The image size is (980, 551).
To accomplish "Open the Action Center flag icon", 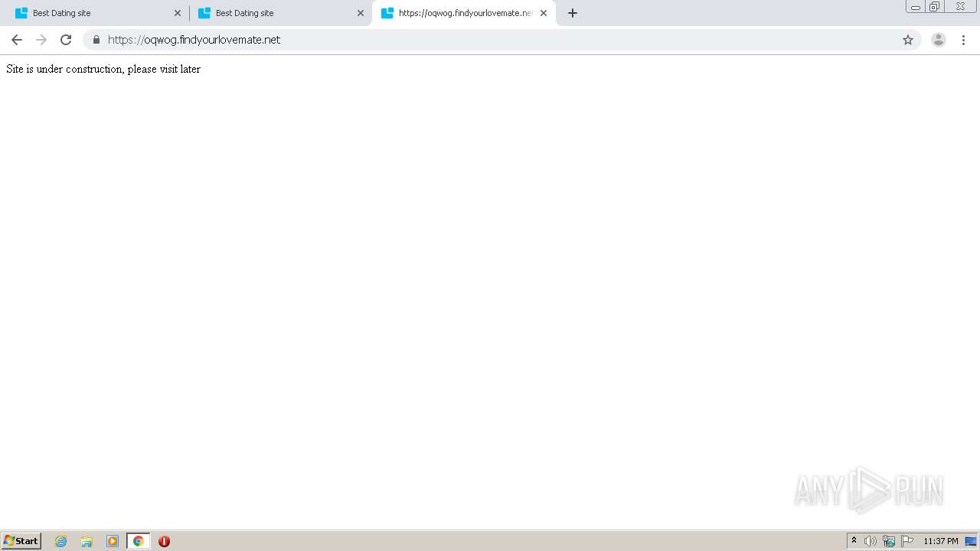I will [907, 541].
